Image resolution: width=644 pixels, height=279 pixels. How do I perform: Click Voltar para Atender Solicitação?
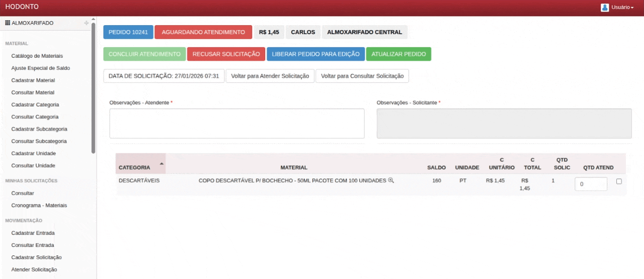270,76
